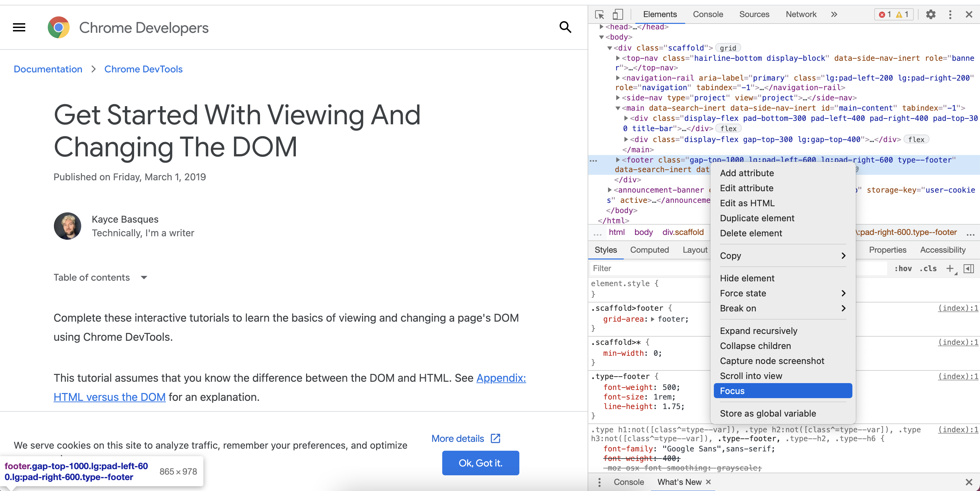This screenshot has width=980, height=491.
Task: Toggle the computed styles sidebar icon
Action: 969,268
